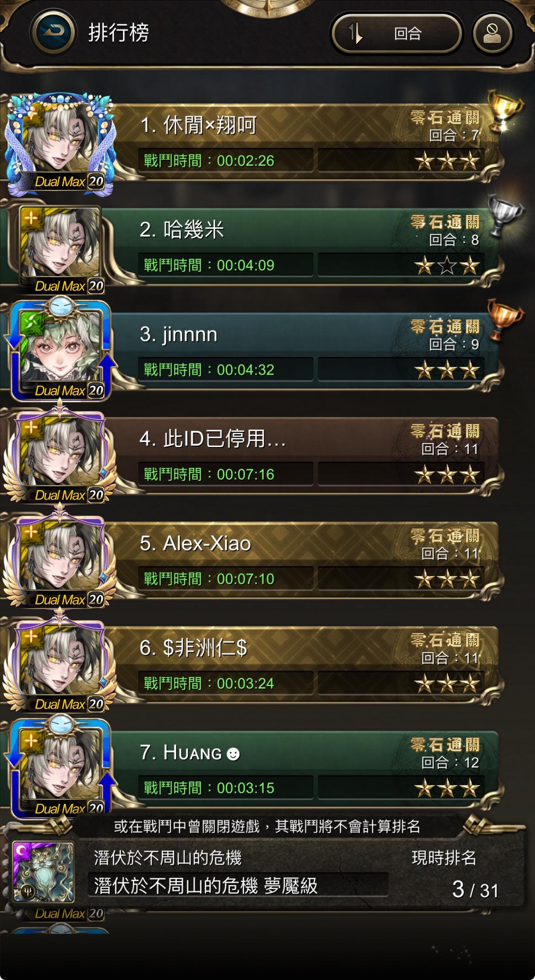This screenshot has width=535, height=980.
Task: Open jinnnn's green-haired avatar
Action: 60,350
